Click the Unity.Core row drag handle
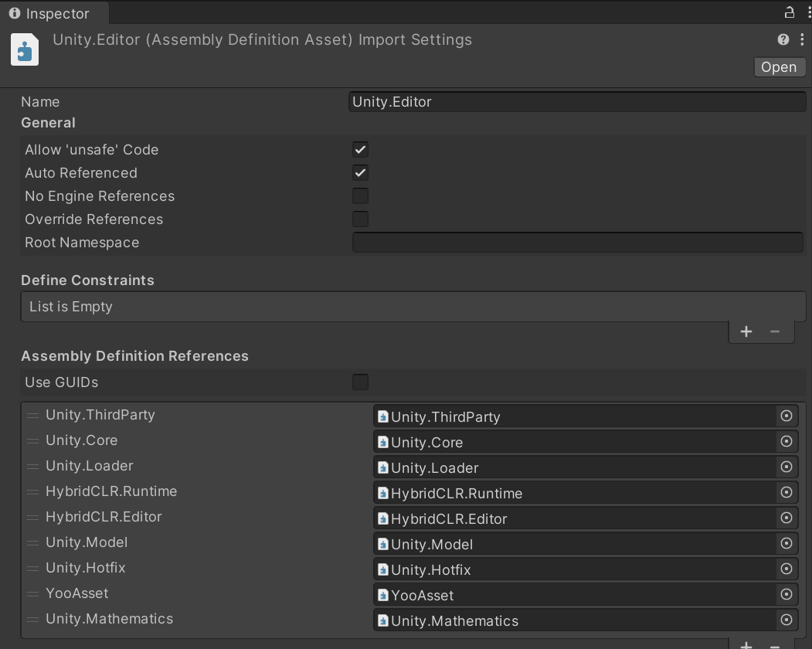 (32, 441)
